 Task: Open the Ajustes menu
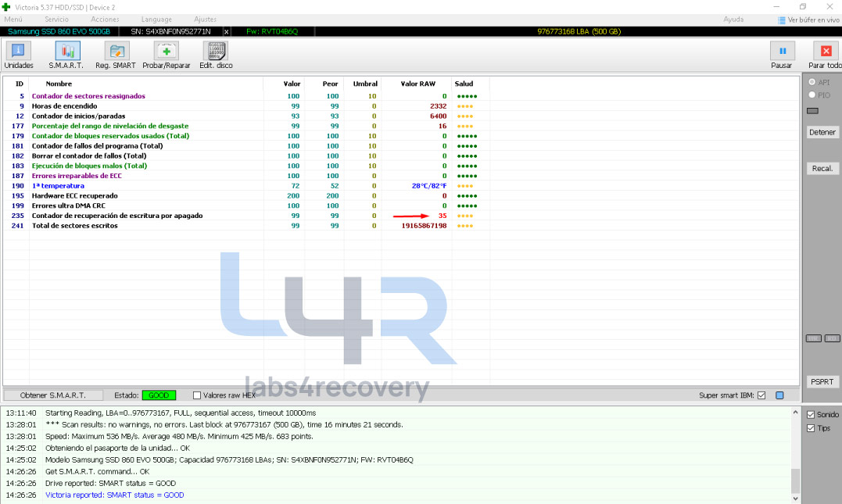point(205,20)
